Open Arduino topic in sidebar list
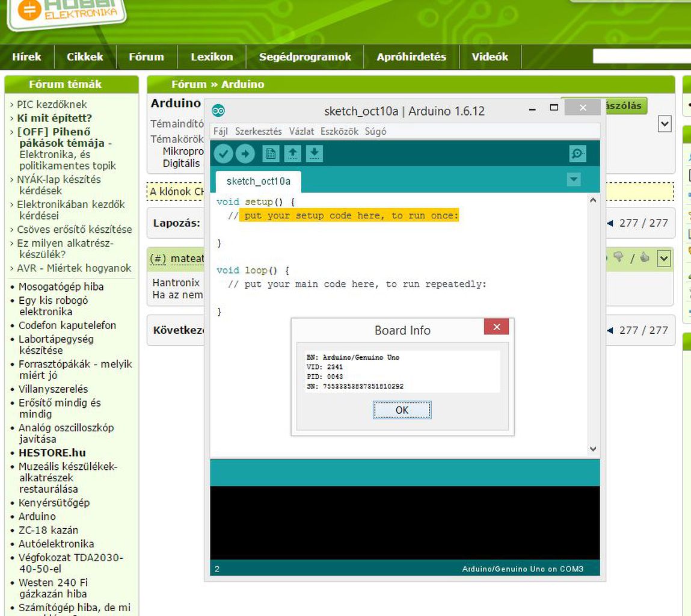This screenshot has height=616, width=691. click(37, 516)
